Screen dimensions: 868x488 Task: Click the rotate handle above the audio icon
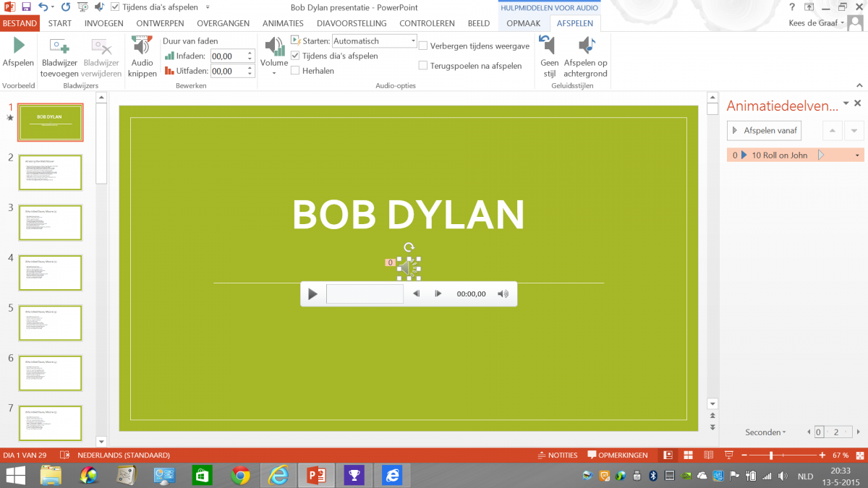click(409, 247)
